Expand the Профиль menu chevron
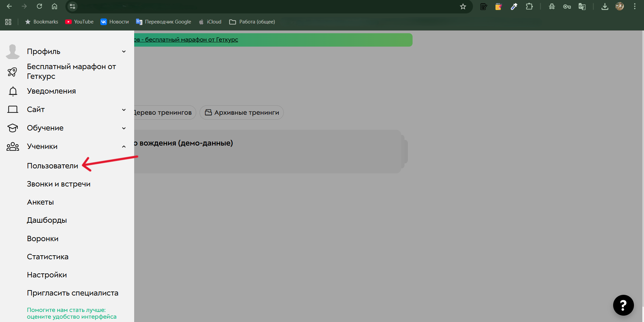 [124, 52]
